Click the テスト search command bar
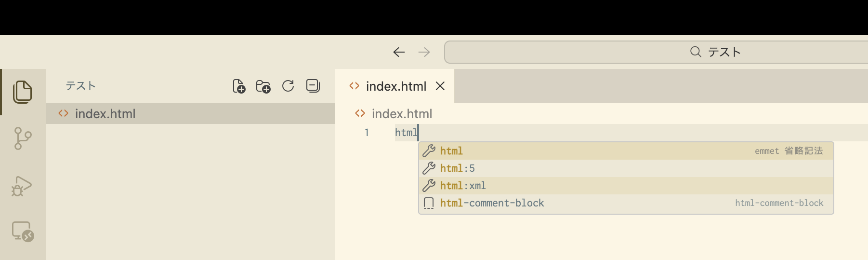 click(x=655, y=52)
